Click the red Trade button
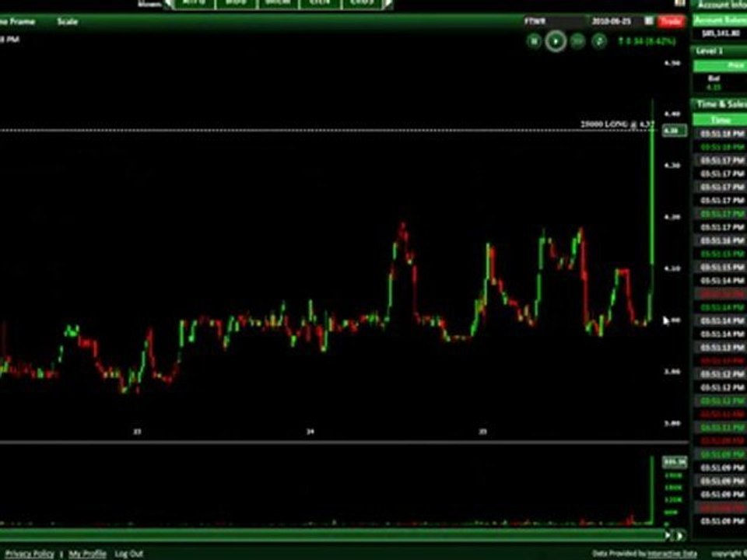Image resolution: width=747 pixels, height=560 pixels. 670,21
